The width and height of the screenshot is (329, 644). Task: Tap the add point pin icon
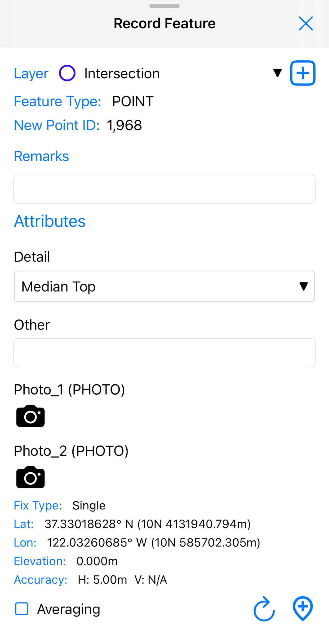pos(303,609)
